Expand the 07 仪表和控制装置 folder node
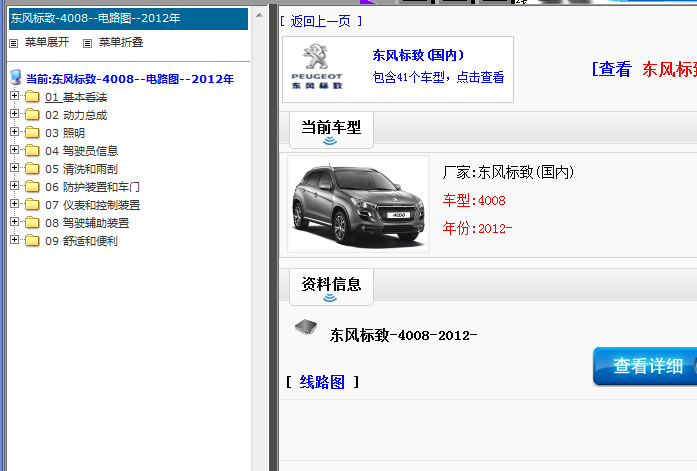The image size is (697, 471). 15,204
